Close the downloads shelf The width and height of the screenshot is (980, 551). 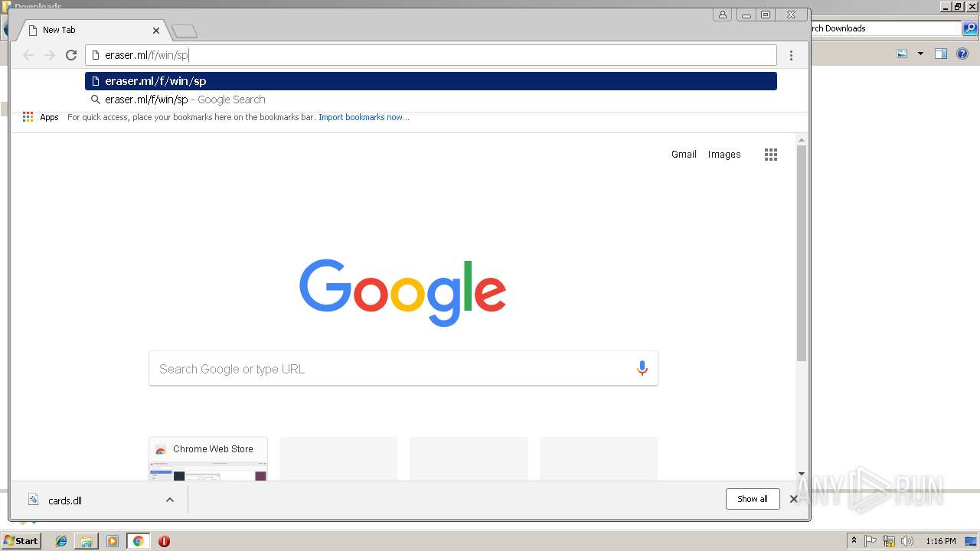click(794, 499)
